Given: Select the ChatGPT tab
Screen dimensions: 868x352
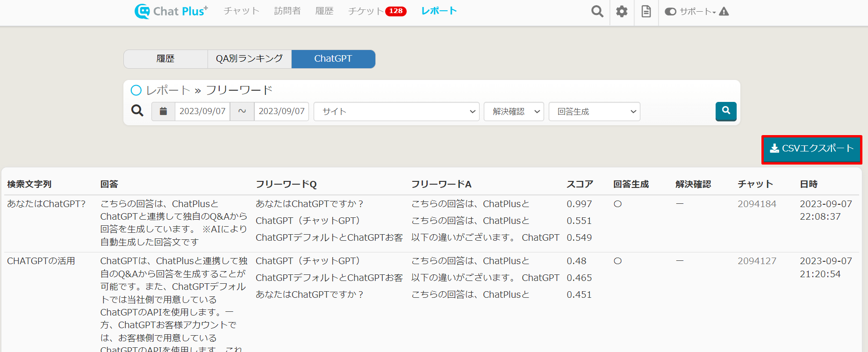Looking at the screenshot, I should point(333,59).
